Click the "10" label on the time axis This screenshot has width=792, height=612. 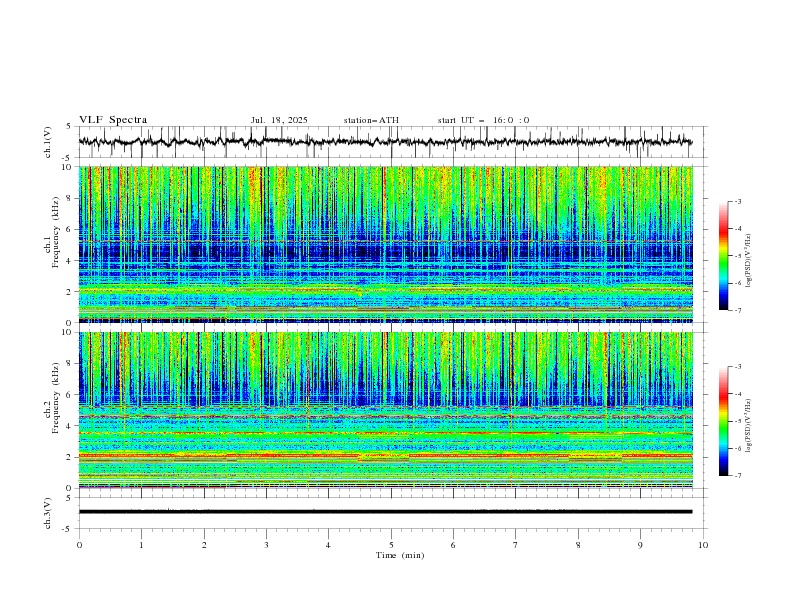click(703, 545)
